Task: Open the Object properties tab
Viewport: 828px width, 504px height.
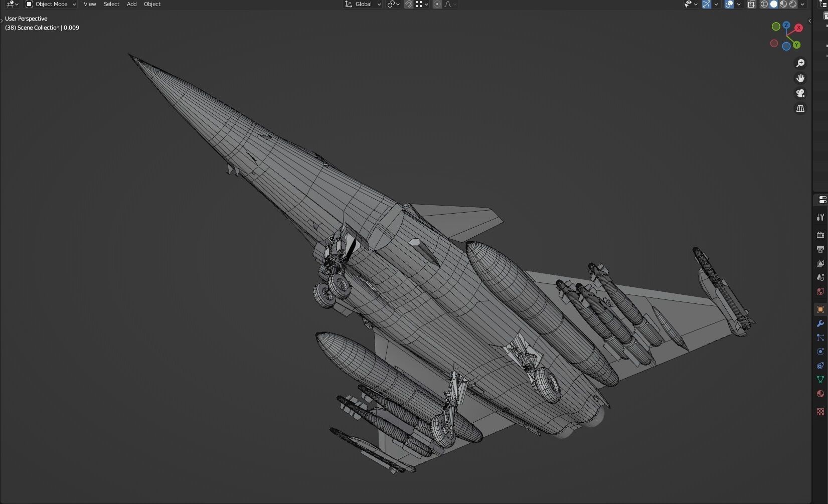Action: point(820,309)
